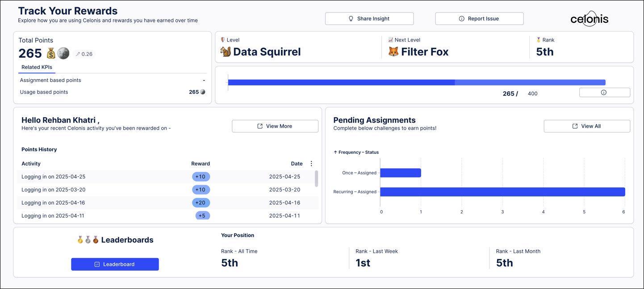Viewport: 644px width, 289px height.
Task: Click the info icon button under progress bar
Action: pyautogui.click(x=604, y=93)
